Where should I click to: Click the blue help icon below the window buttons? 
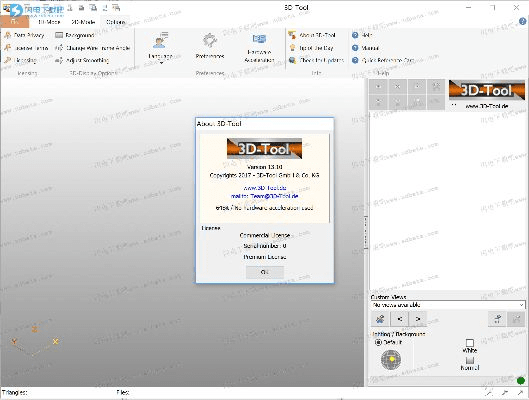[522, 22]
